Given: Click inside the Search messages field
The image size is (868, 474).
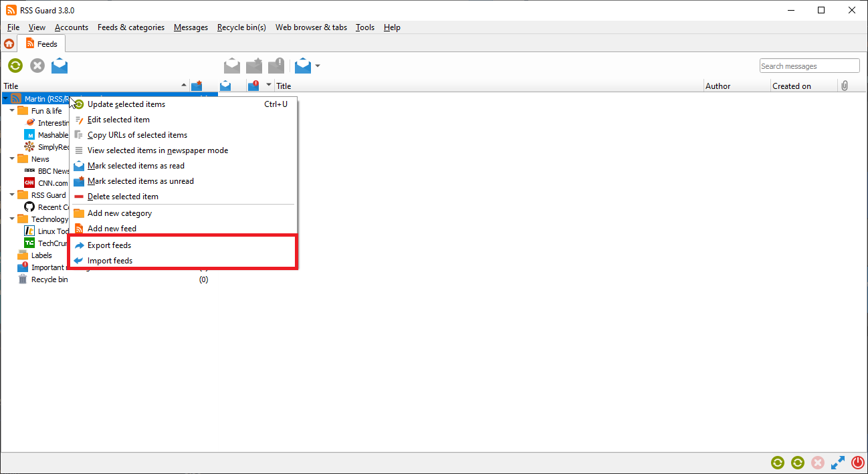Looking at the screenshot, I should 809,66.
